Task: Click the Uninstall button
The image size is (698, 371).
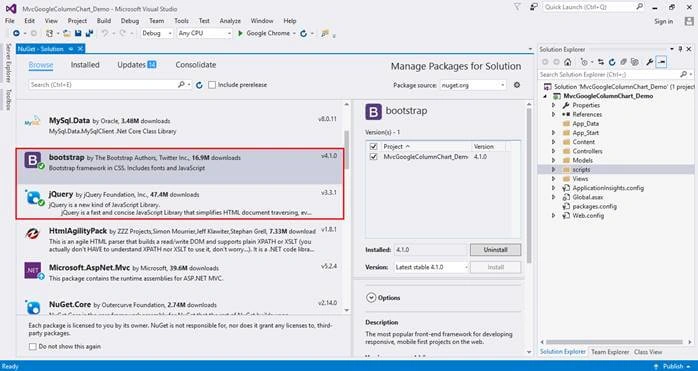Action: [x=495, y=250]
